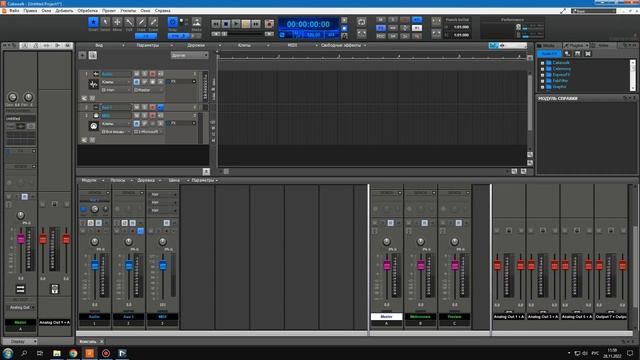Click the MIDI instrument icon of track 3
This screenshot has height=360, width=640.
click(x=93, y=126)
